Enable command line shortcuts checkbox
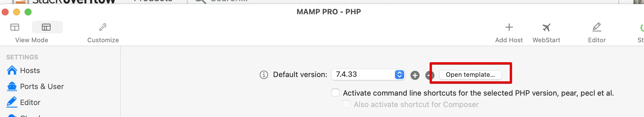This screenshot has height=117, width=644. click(x=335, y=93)
